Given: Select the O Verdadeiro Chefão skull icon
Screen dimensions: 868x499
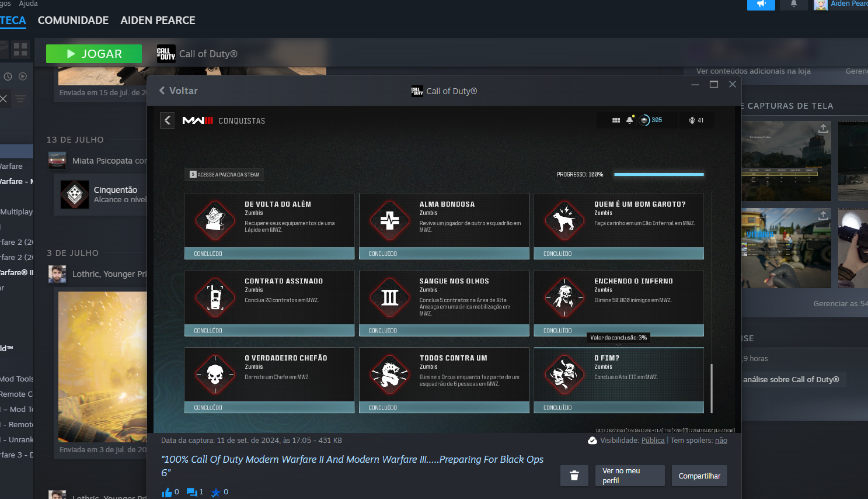Looking at the screenshot, I should (215, 375).
